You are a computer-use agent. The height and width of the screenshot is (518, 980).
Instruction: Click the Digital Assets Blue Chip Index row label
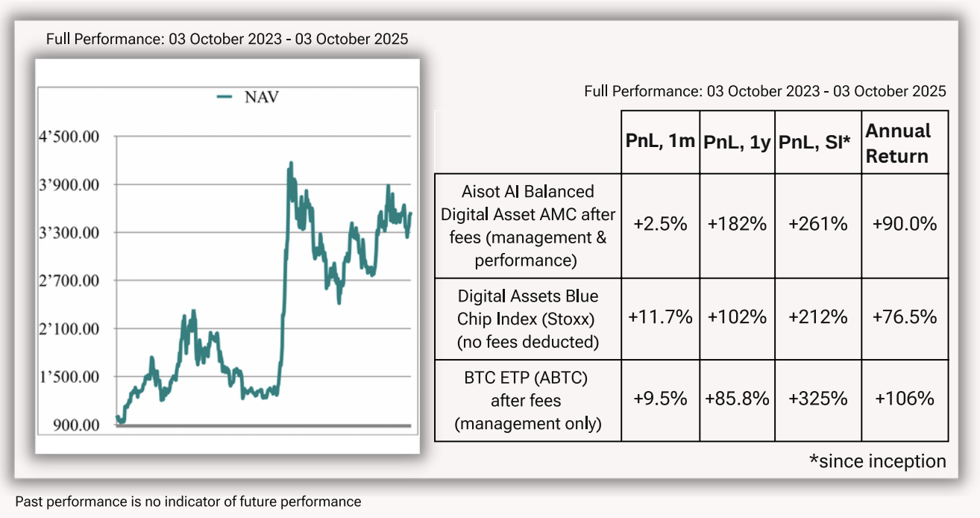[x=528, y=319]
